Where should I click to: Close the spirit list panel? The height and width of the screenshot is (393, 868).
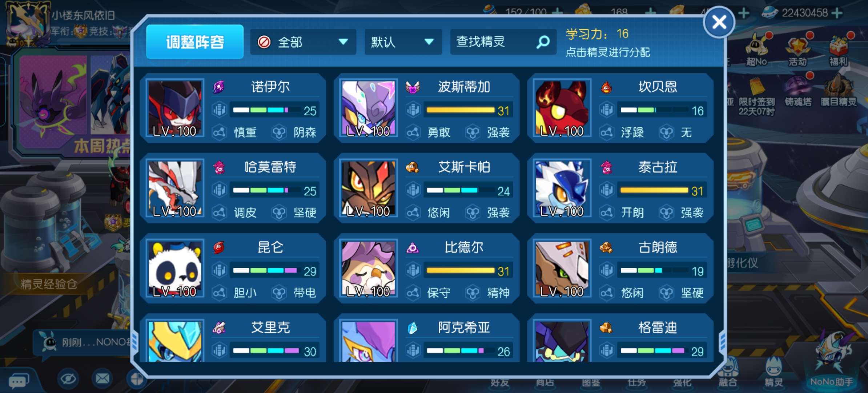(x=719, y=23)
